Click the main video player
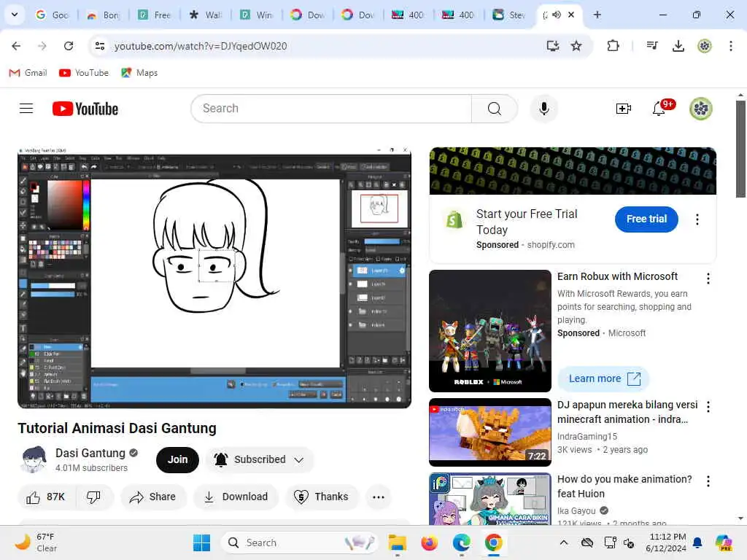 point(214,278)
